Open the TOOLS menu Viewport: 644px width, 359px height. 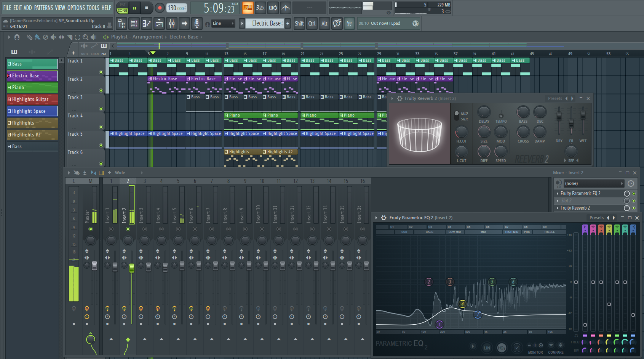pyautogui.click(x=93, y=8)
